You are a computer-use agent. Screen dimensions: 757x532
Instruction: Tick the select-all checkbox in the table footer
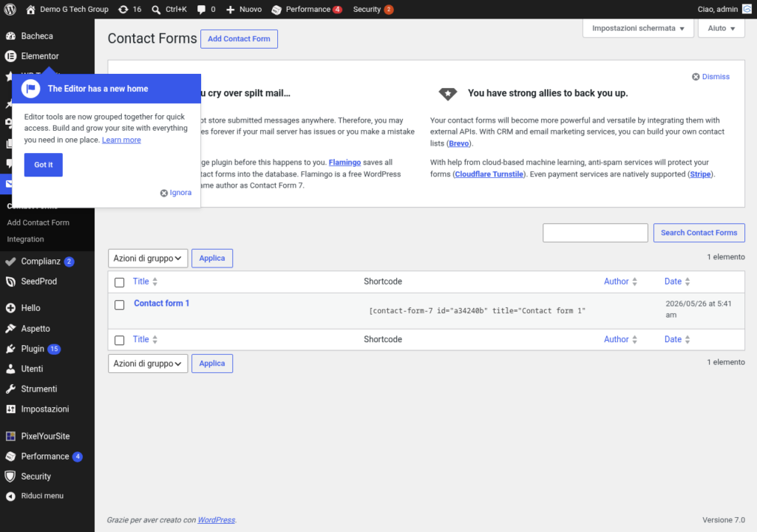[119, 341]
